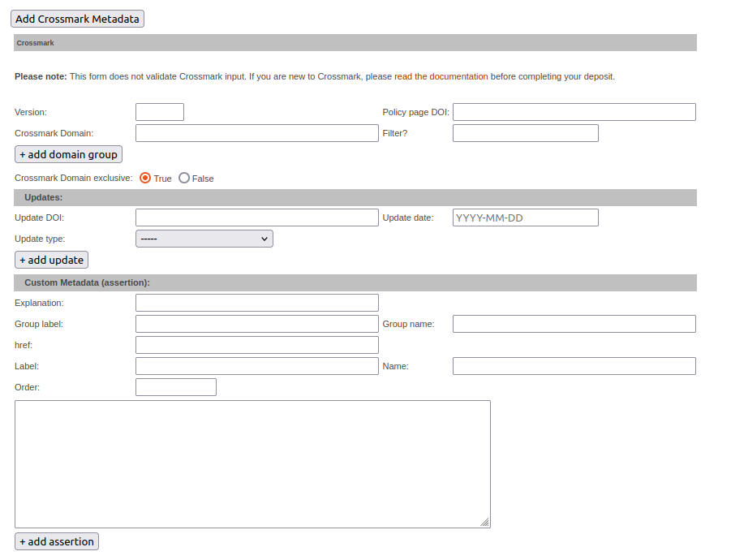Click the Explanation input field
731x560 pixels.
[x=256, y=302]
